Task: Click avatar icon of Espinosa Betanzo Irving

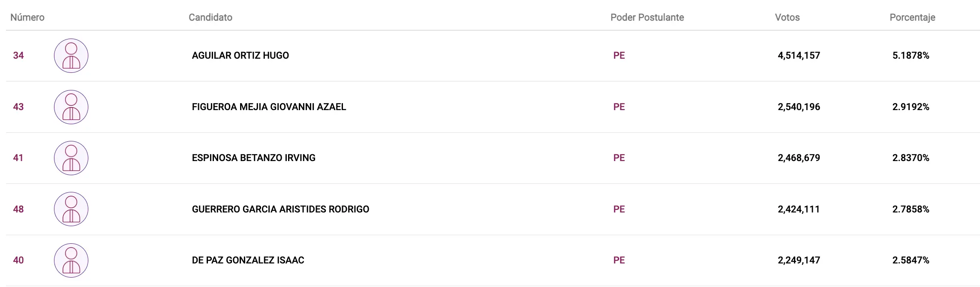Action: coord(71,158)
